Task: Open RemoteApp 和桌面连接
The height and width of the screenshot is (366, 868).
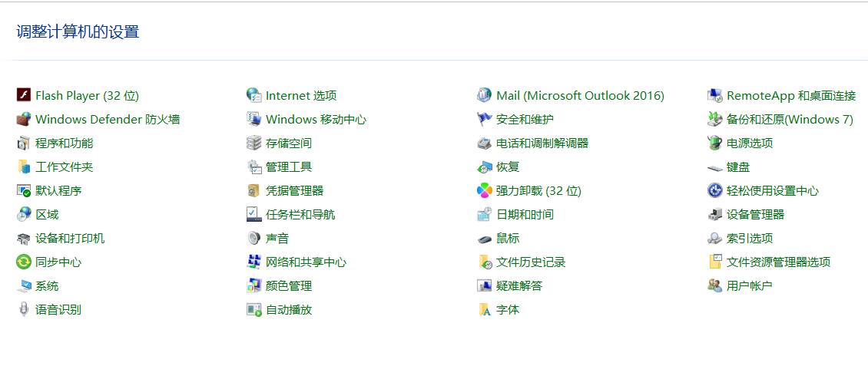Action: point(790,95)
